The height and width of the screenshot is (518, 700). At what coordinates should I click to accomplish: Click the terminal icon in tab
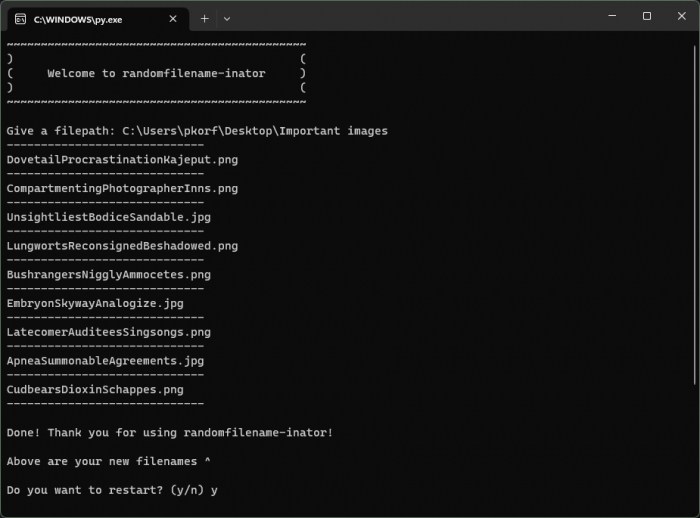[21, 19]
